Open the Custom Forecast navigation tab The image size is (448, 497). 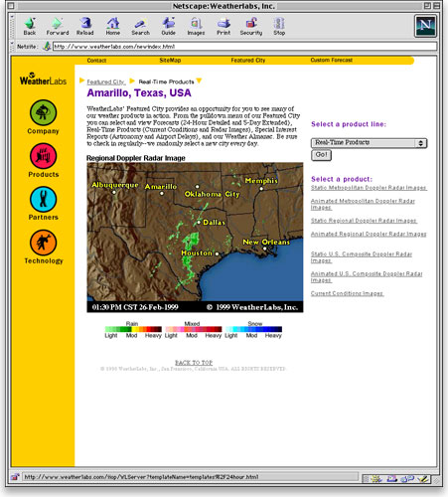331,60
